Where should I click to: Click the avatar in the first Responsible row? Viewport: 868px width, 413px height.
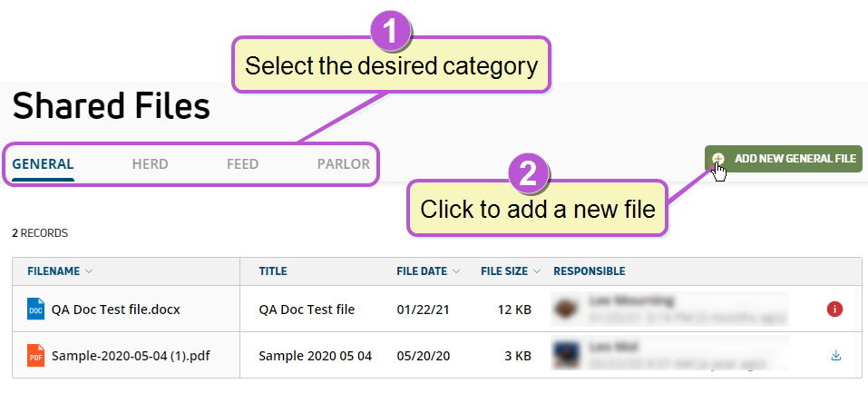coord(566,310)
